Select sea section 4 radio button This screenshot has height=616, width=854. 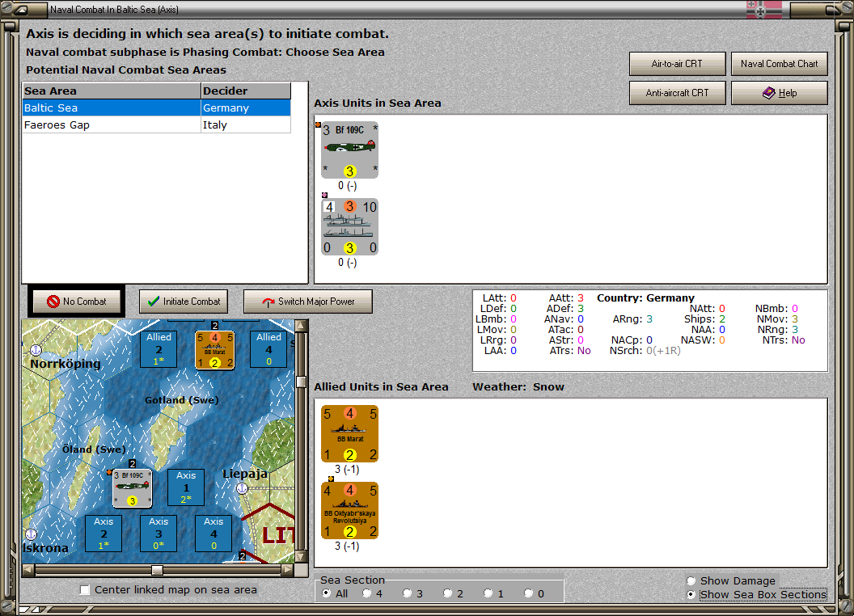(x=366, y=593)
